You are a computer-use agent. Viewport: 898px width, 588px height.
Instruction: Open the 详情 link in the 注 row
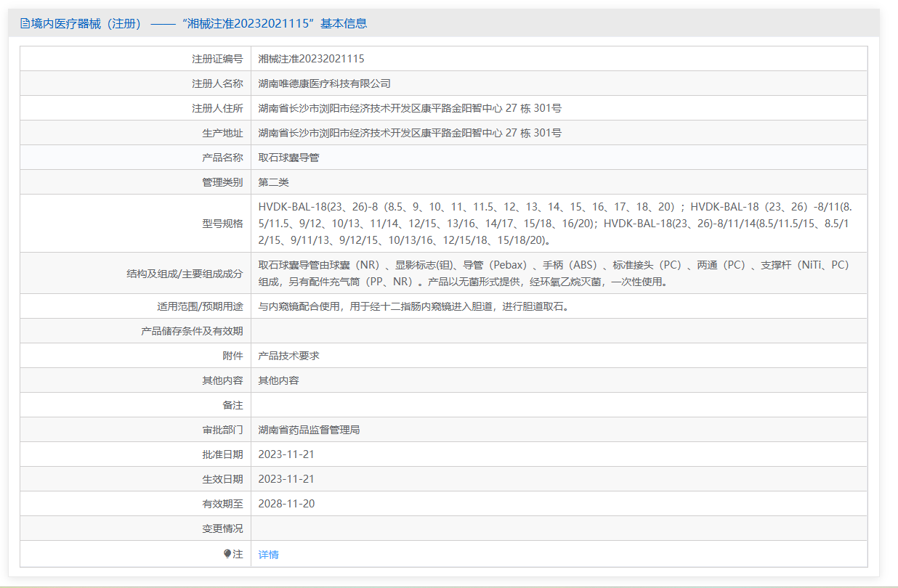268,555
